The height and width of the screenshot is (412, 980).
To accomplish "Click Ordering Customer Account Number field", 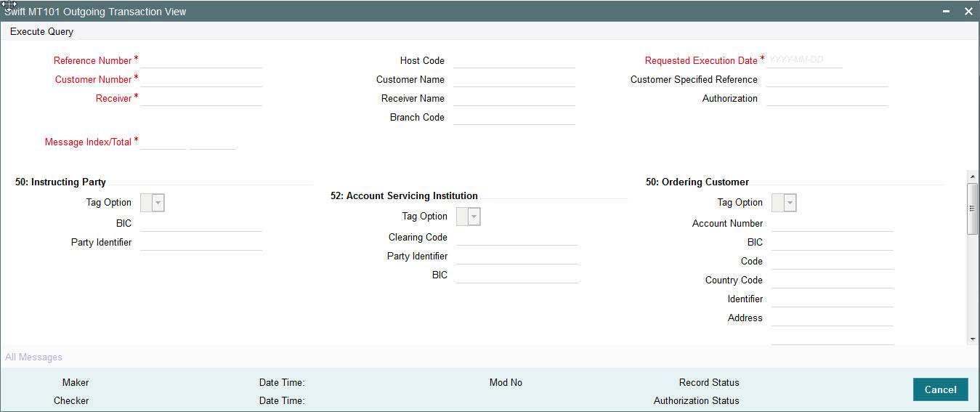I will [833, 223].
